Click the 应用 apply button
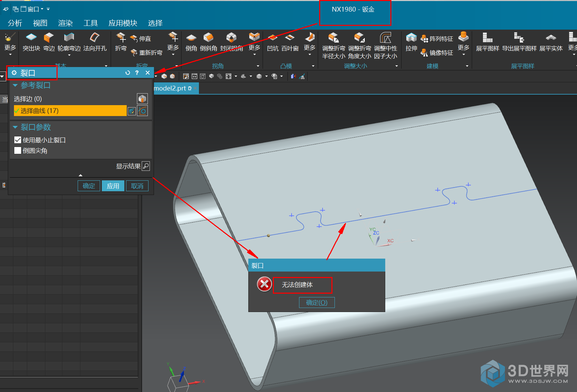 [x=113, y=186]
